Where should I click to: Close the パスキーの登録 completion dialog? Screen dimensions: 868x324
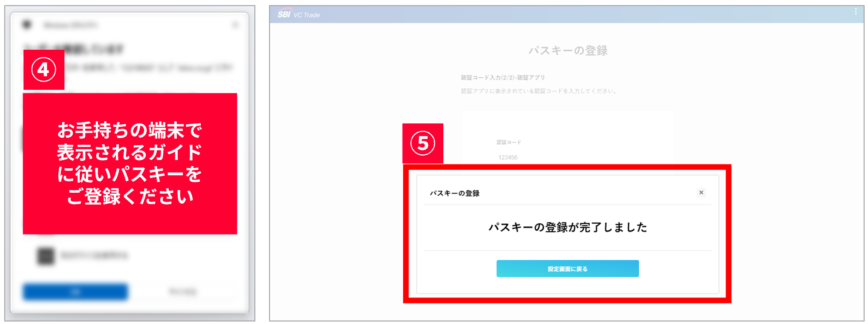point(701,192)
